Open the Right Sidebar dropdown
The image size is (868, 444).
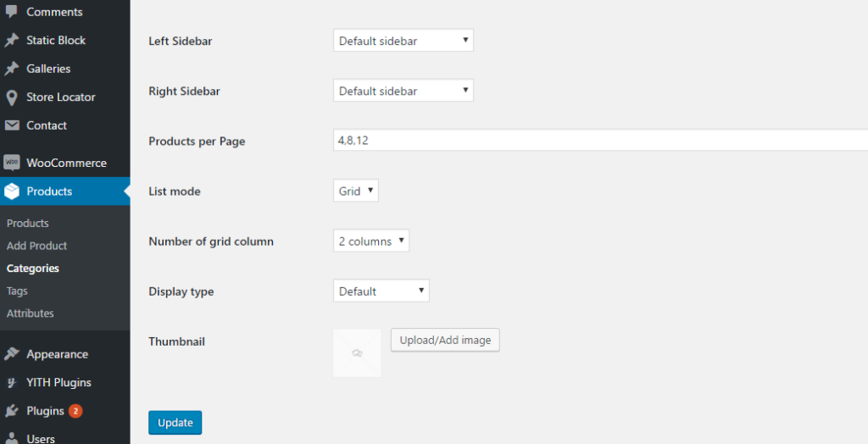click(403, 91)
